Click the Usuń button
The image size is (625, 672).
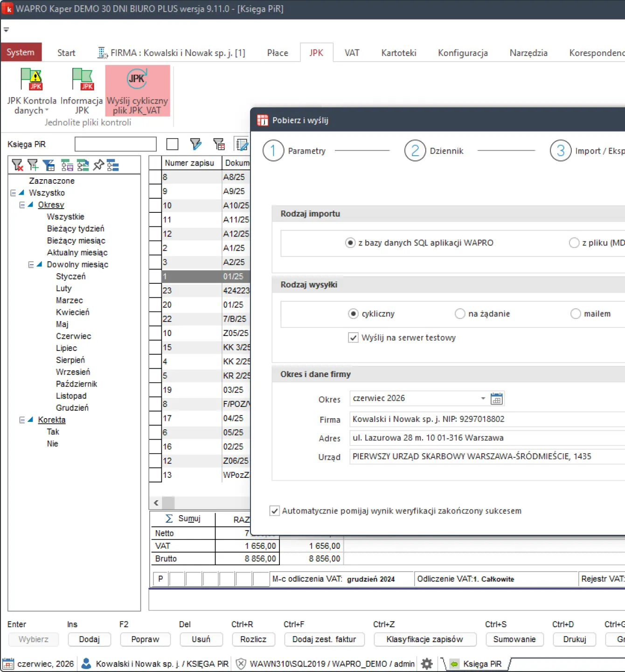[x=201, y=639]
